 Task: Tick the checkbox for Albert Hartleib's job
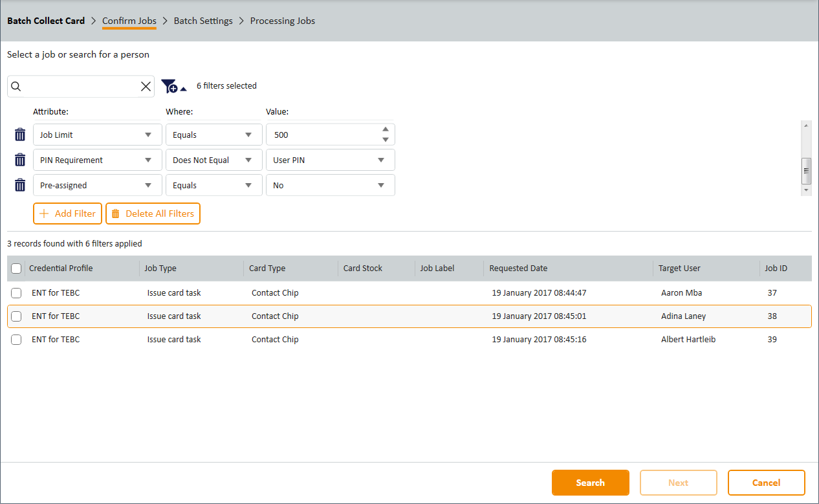[16, 340]
